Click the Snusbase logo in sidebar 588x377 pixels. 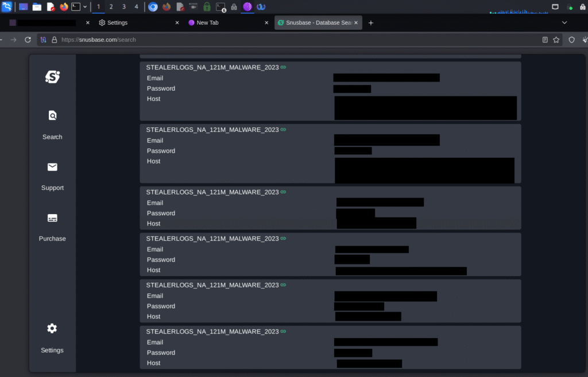[52, 77]
